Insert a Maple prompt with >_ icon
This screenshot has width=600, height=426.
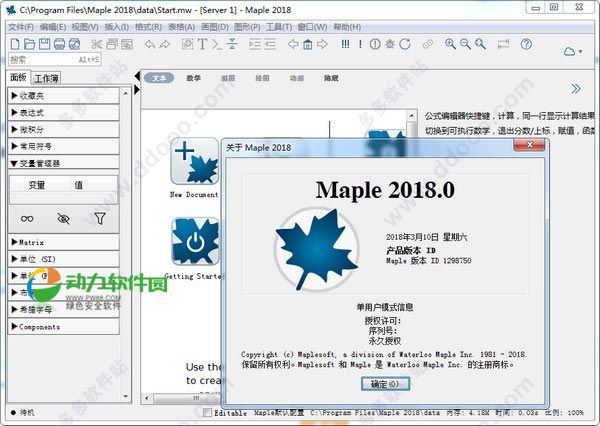click(x=217, y=44)
